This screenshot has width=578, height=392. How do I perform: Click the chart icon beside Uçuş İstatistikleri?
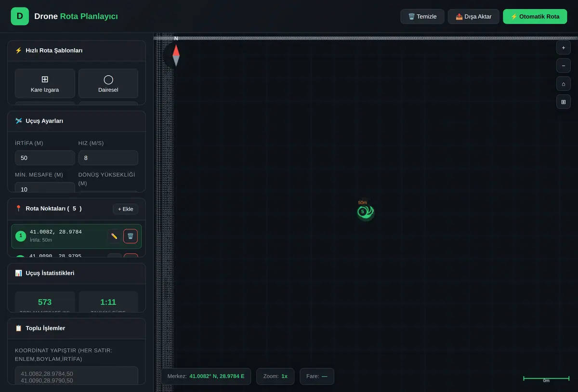(18, 273)
